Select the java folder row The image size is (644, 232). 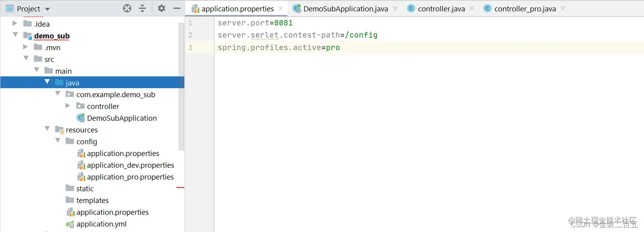coord(92,82)
